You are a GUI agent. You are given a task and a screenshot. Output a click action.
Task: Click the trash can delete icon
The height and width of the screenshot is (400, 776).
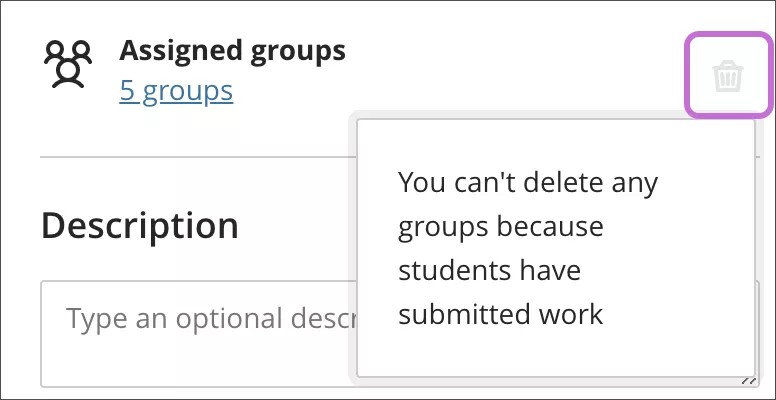(x=728, y=75)
